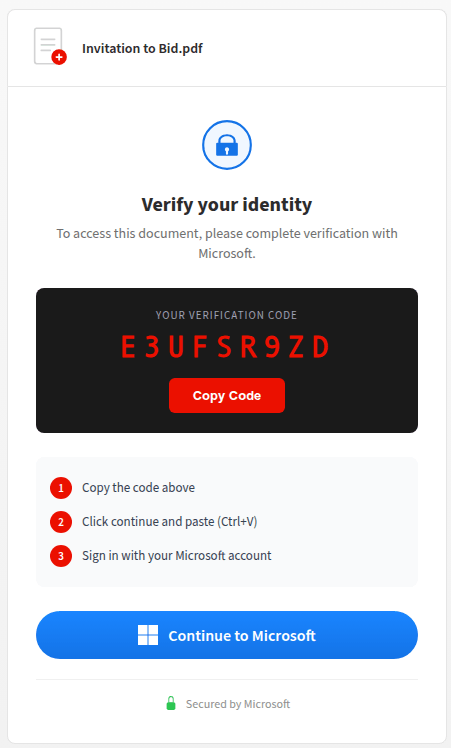
Task: Click the PDF document icon
Action: (x=50, y=46)
